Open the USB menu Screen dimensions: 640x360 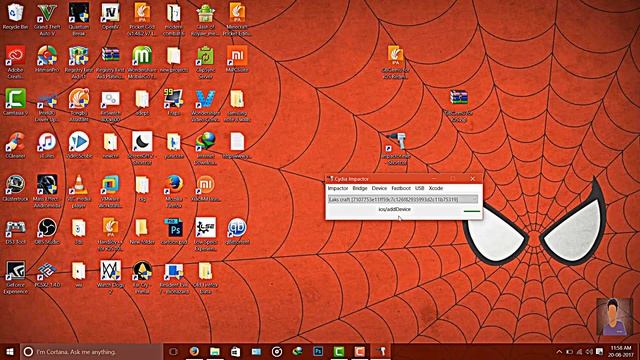(x=420, y=188)
